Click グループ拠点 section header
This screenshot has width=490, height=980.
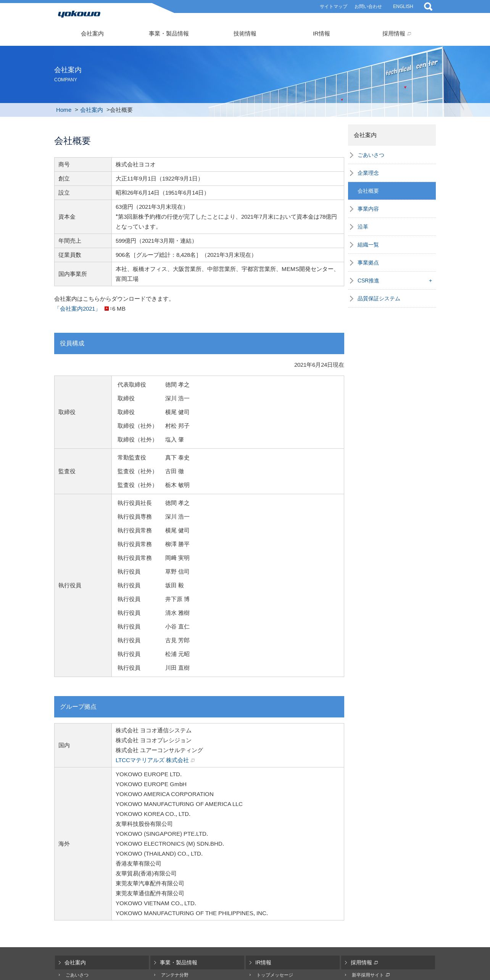click(199, 707)
